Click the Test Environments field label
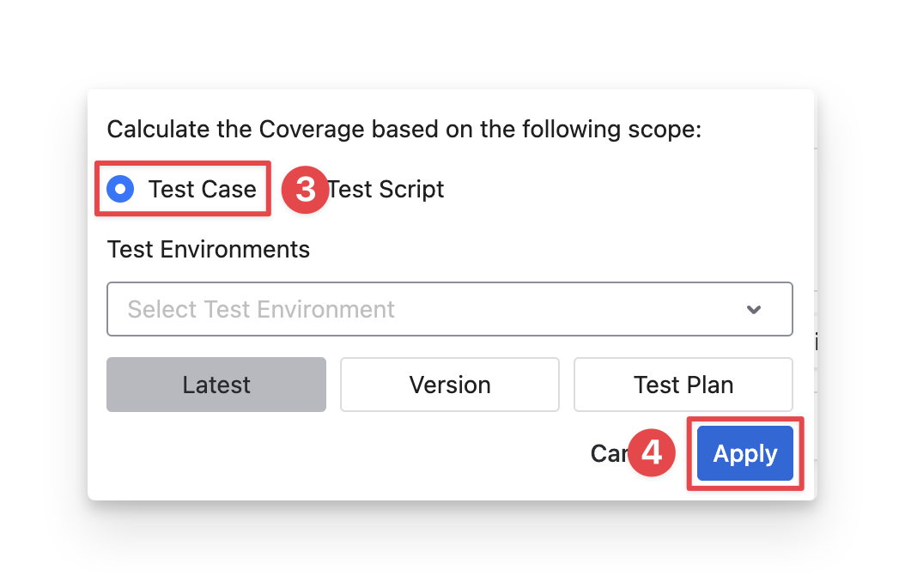 209,250
